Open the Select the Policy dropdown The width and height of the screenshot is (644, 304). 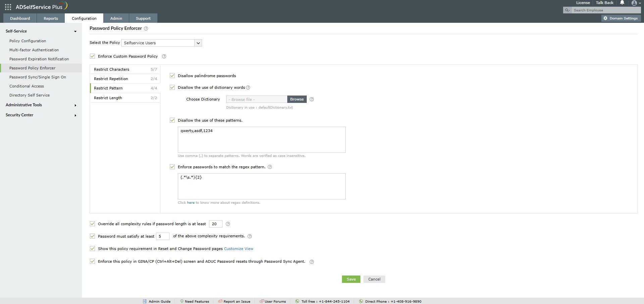(x=198, y=43)
